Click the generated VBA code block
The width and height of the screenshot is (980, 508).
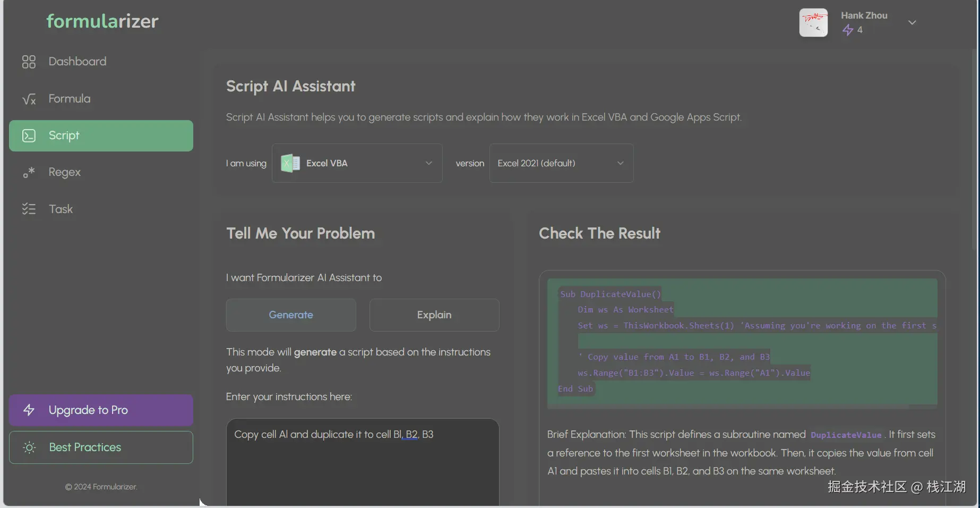pos(742,343)
